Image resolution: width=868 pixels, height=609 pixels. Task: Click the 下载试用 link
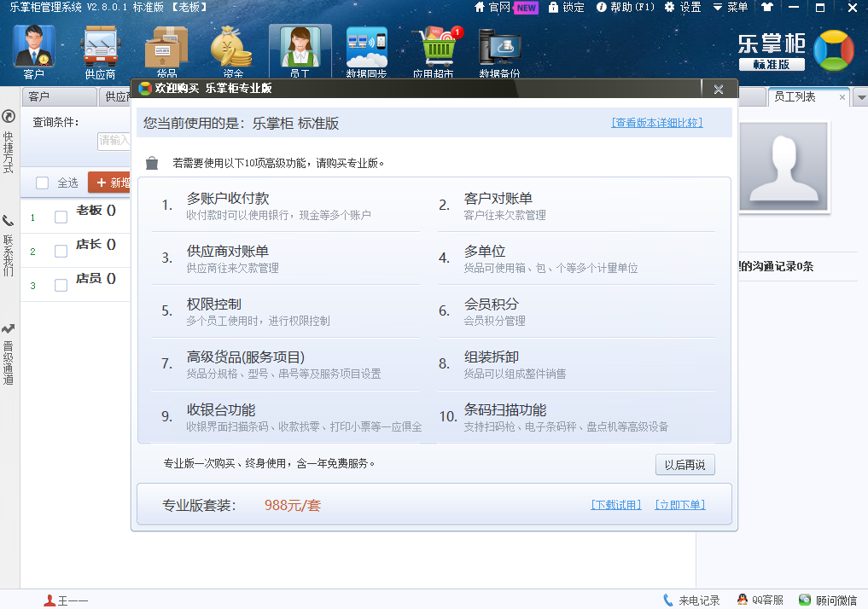616,504
